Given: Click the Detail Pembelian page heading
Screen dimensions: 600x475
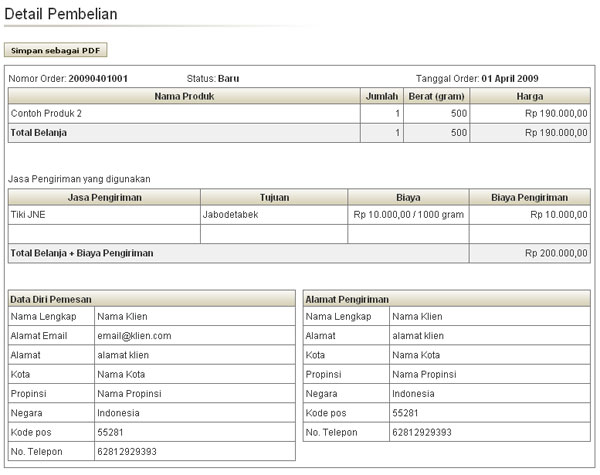Looking at the screenshot, I should click(x=61, y=15).
